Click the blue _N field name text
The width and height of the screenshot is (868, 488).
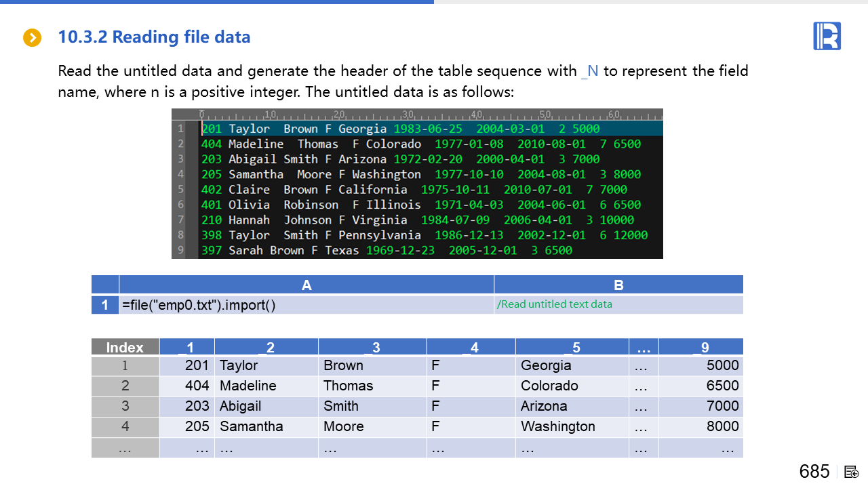click(589, 71)
